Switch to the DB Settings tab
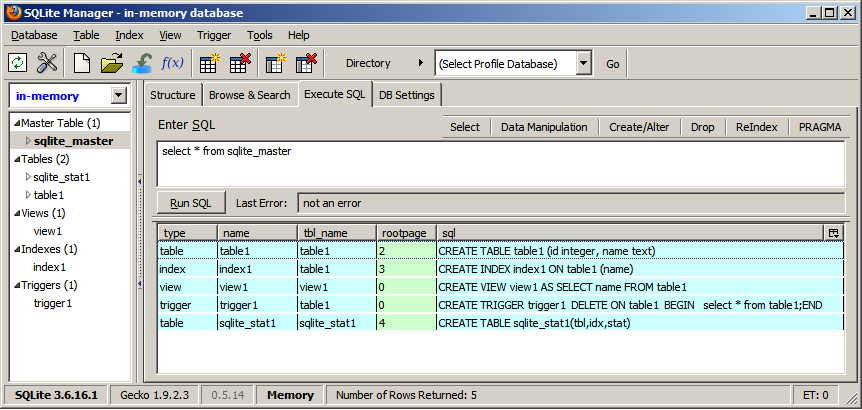862x410 pixels. [x=407, y=95]
